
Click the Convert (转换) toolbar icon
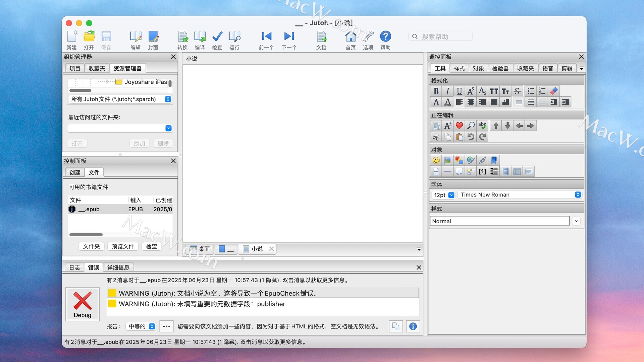182,37
